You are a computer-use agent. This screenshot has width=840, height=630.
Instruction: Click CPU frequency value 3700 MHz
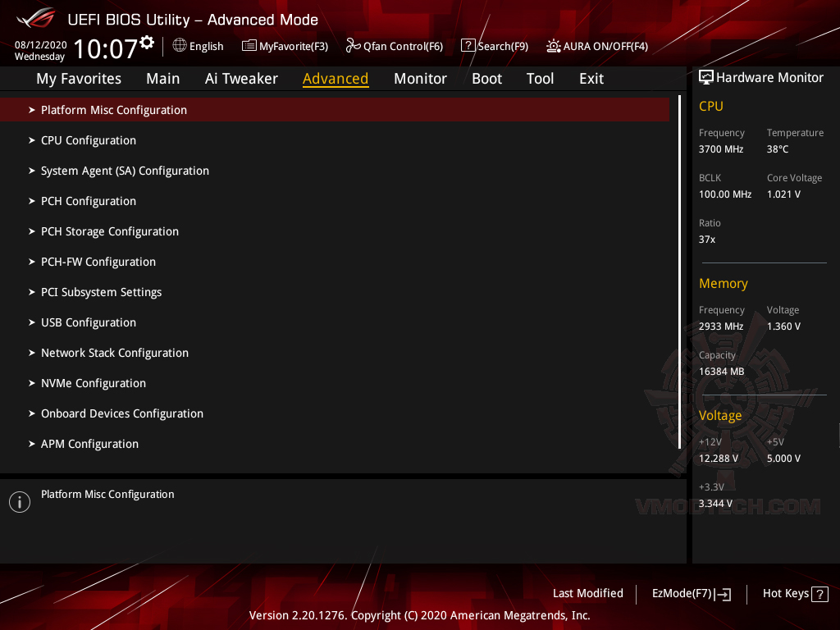[720, 149]
